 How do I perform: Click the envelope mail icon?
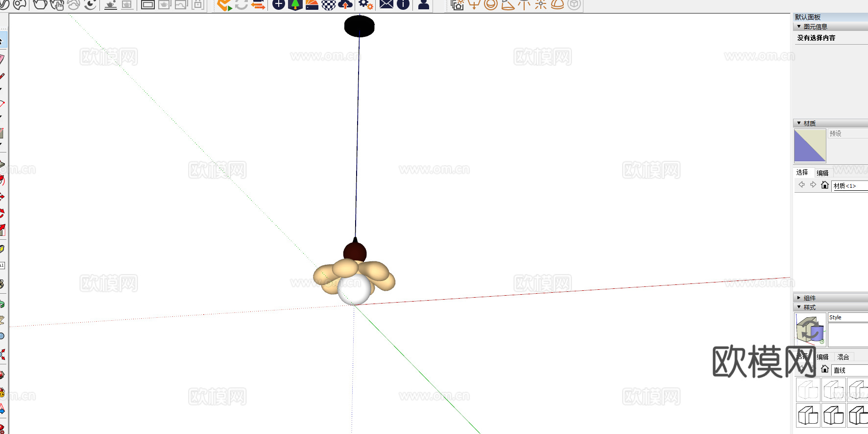pos(386,5)
